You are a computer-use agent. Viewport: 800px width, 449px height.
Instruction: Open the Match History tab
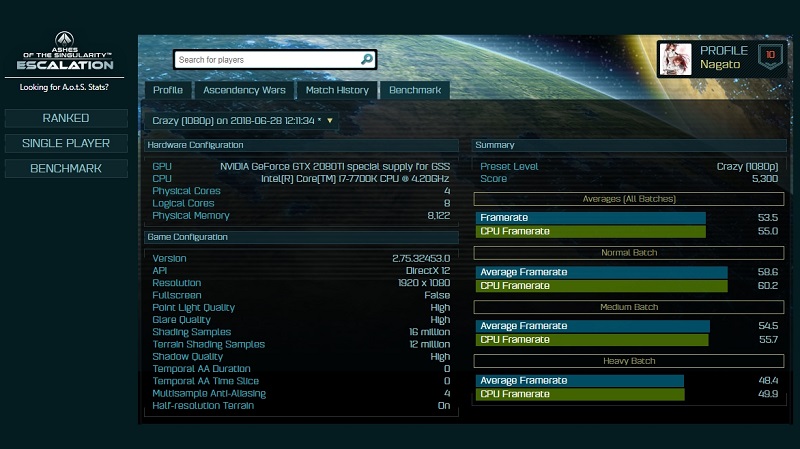pos(337,90)
